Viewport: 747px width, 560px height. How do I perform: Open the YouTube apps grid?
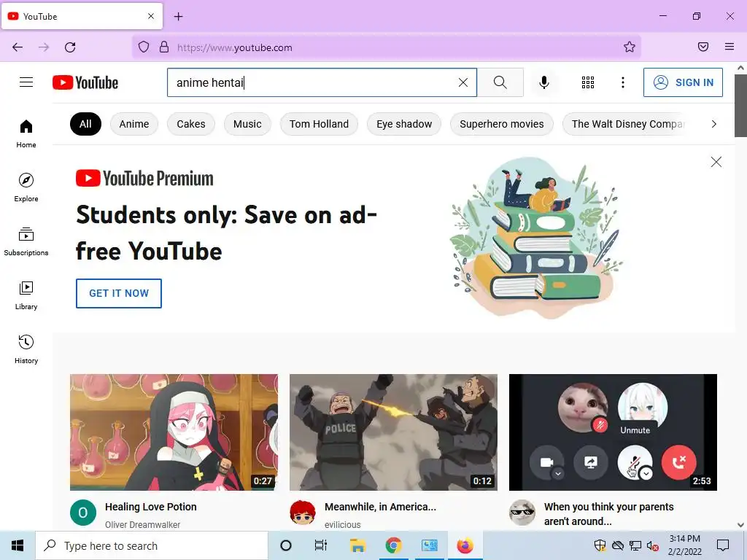pos(588,82)
